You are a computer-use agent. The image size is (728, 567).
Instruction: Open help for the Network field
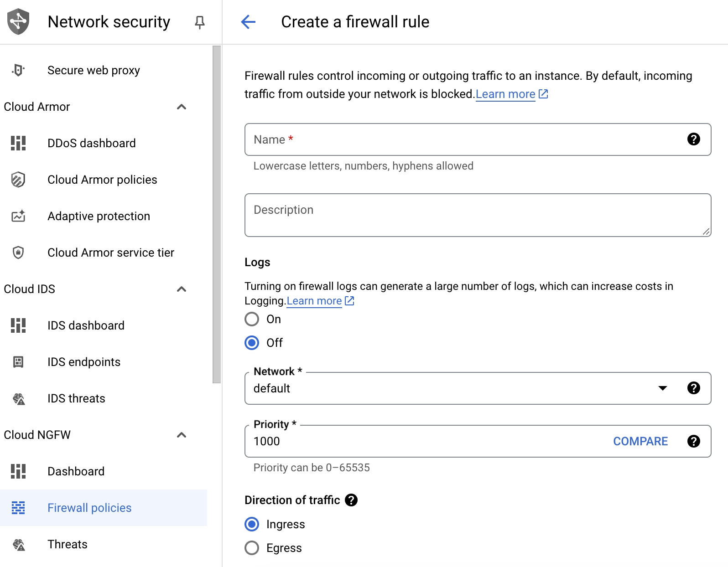coord(694,388)
